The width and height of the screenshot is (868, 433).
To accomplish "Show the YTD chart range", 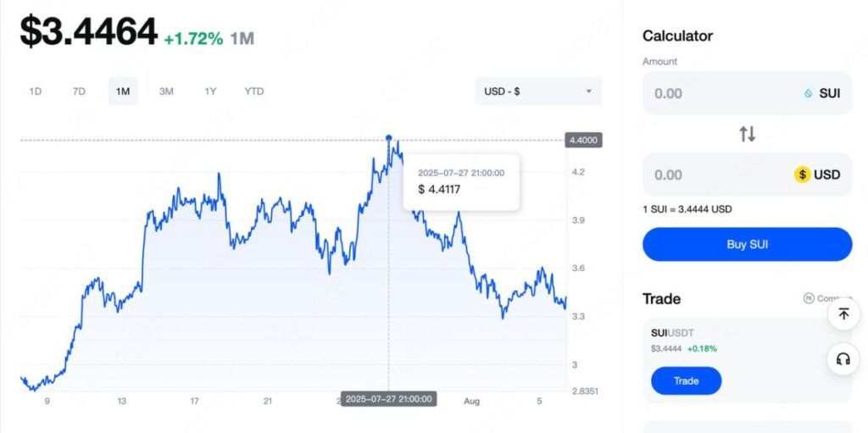I will pos(253,92).
